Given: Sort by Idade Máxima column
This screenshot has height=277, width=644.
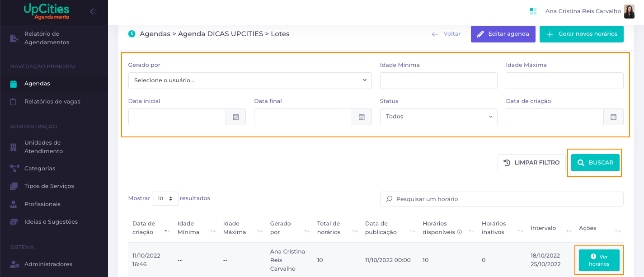Looking at the screenshot, I should point(242,228).
